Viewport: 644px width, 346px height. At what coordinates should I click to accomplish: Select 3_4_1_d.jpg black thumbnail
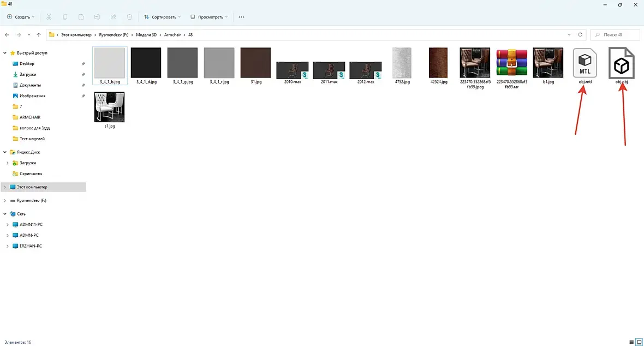point(146,63)
